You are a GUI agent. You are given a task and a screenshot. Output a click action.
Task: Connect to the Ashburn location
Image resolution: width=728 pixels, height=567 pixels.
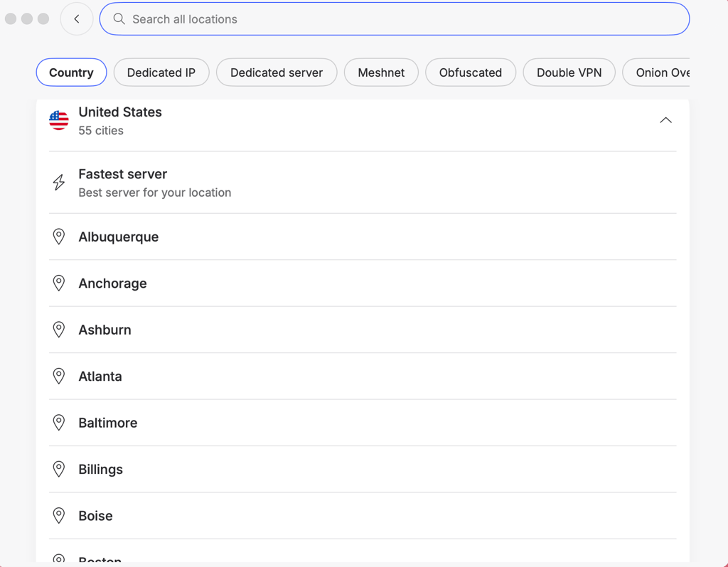363,330
